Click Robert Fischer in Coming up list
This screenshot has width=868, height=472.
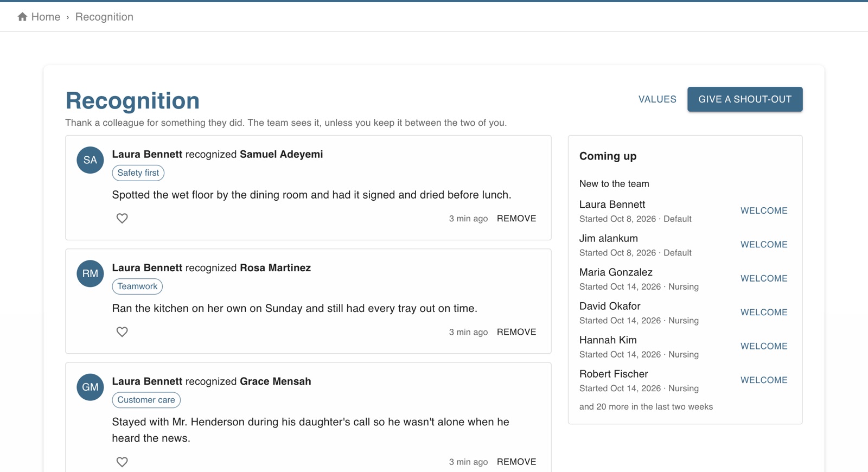pos(614,374)
